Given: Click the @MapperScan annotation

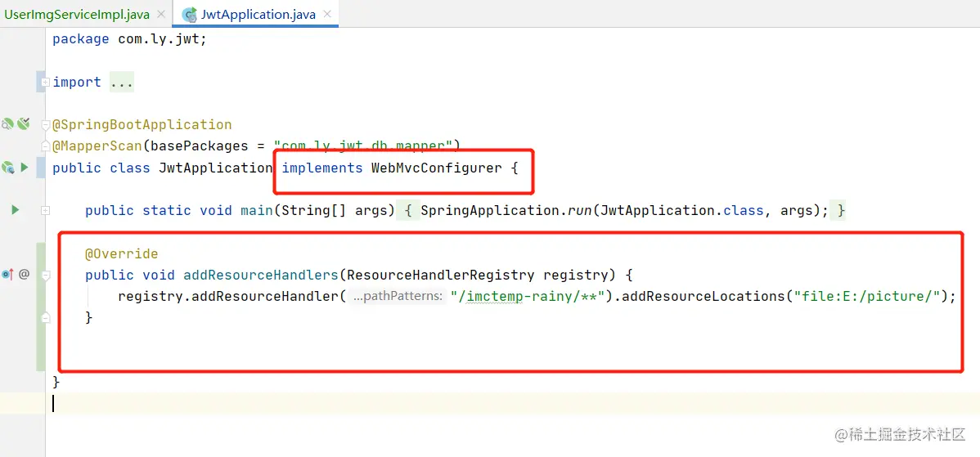Looking at the screenshot, I should coord(97,146).
